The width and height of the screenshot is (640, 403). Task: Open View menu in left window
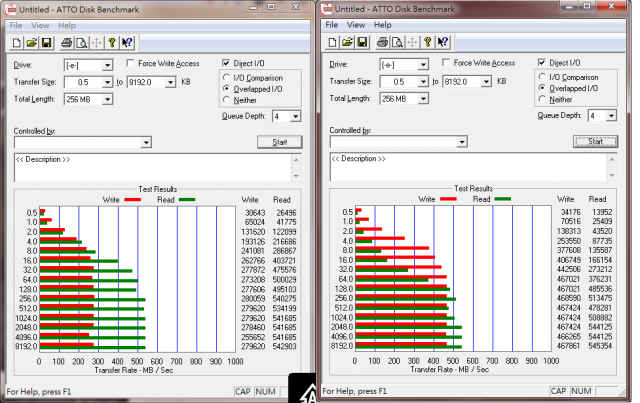coord(40,25)
